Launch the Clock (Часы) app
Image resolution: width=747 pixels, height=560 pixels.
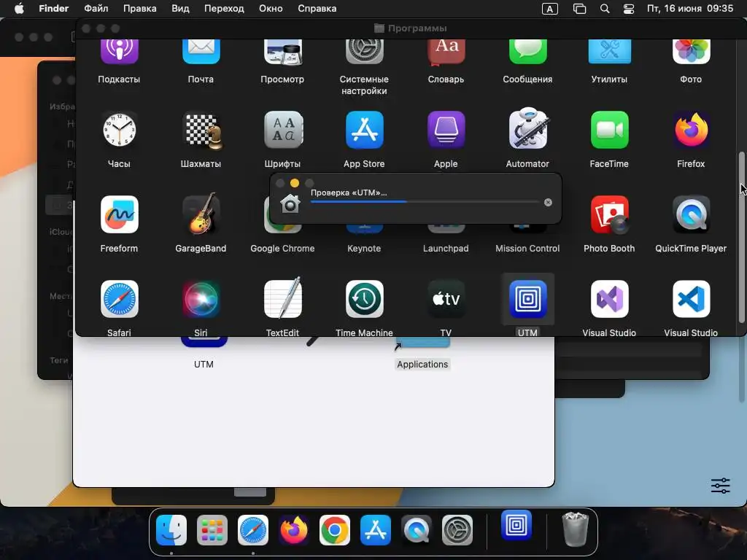119,130
